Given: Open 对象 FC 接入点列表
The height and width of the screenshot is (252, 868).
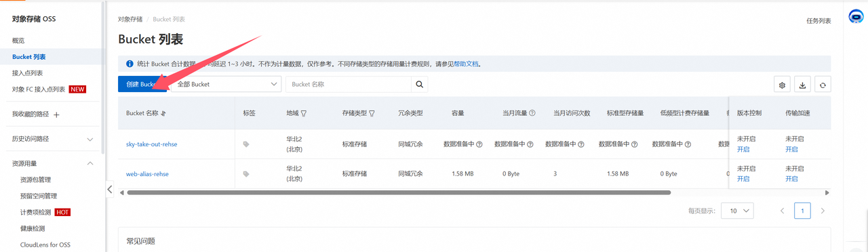Looking at the screenshot, I should pyautogui.click(x=39, y=89).
